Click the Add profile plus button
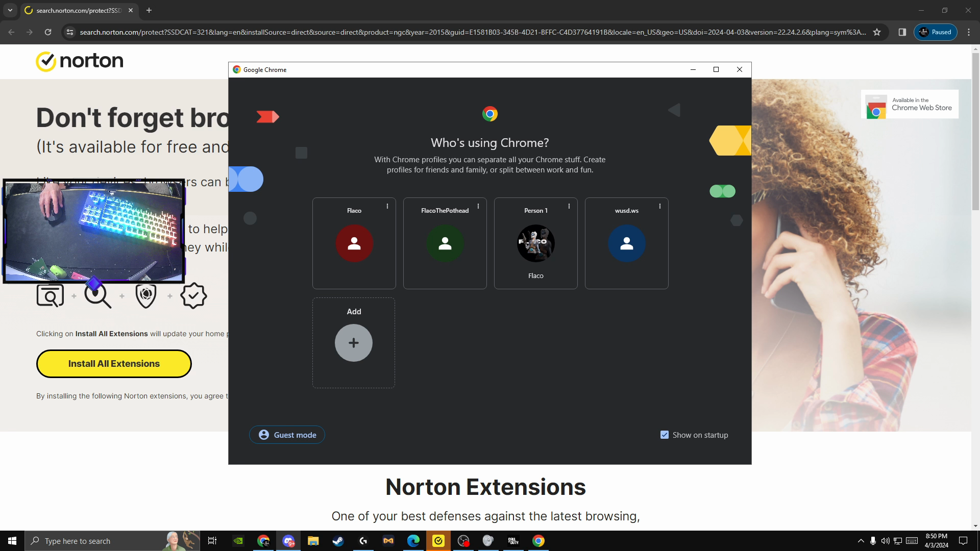This screenshot has height=551, width=980. point(354,343)
